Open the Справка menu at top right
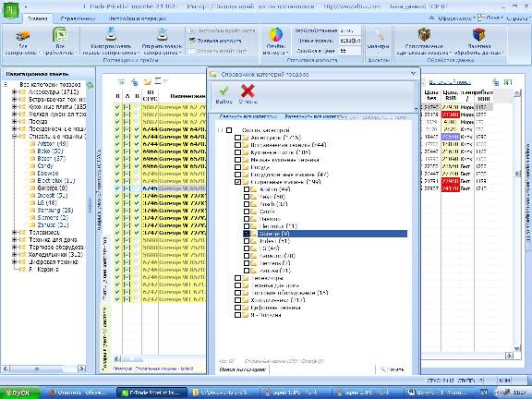Screen dimensions: 532x399 pos(517,18)
